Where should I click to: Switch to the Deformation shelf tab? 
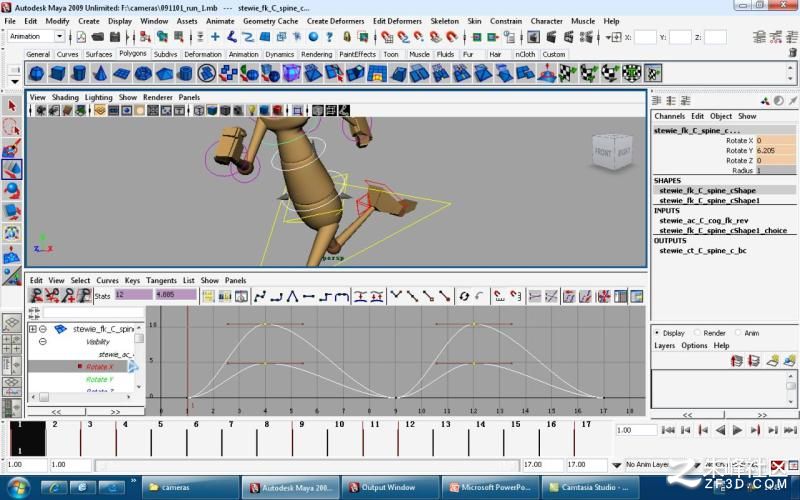[x=203, y=54]
